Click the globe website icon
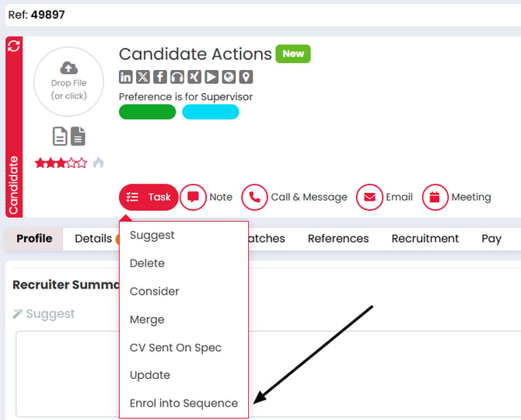Viewport: 521px width, 420px height. 229,77
